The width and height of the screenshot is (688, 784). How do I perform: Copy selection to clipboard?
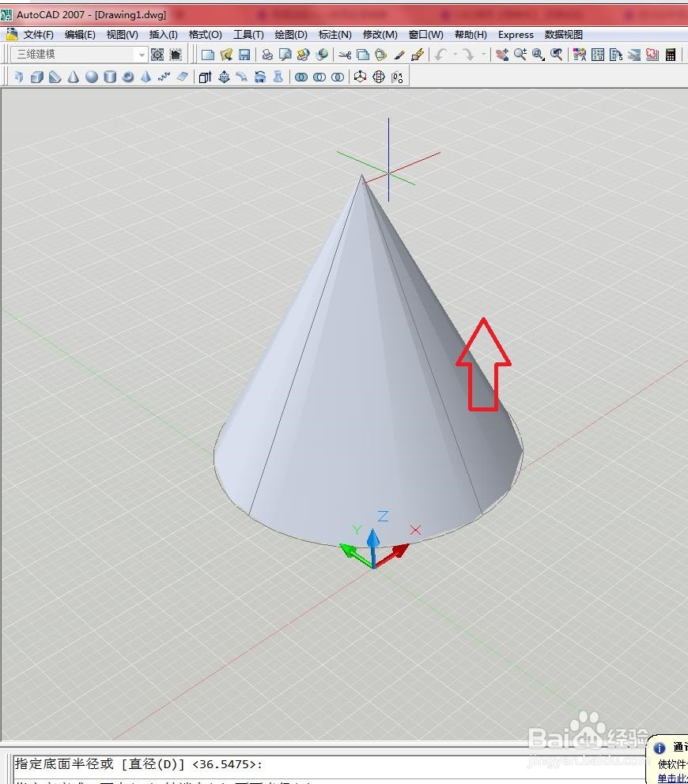point(363,55)
